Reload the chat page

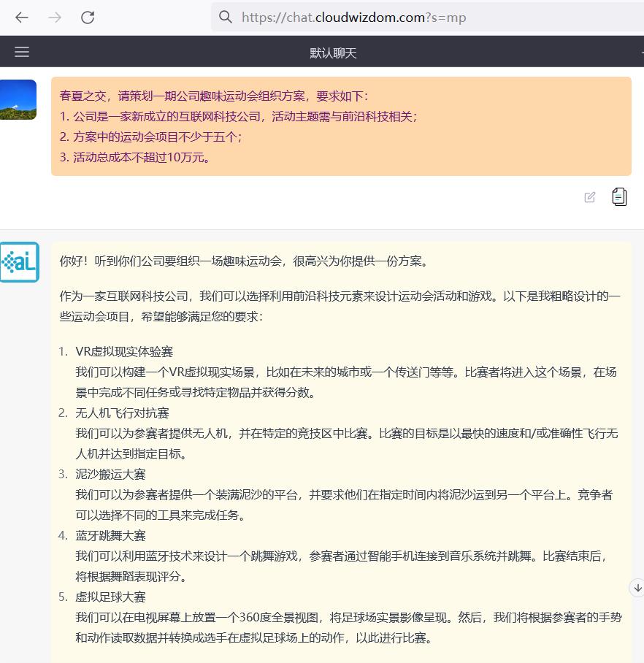point(88,17)
